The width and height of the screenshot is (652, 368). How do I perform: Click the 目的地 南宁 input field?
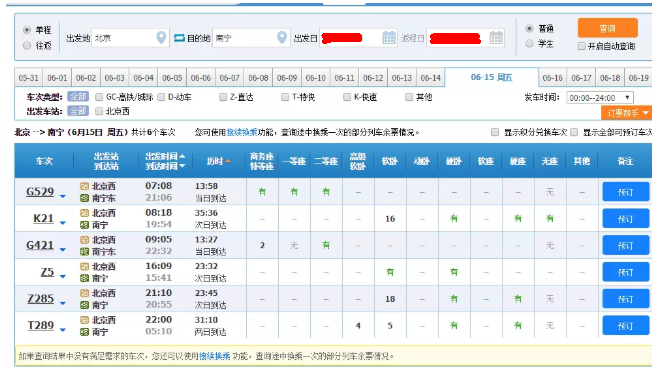(x=251, y=38)
